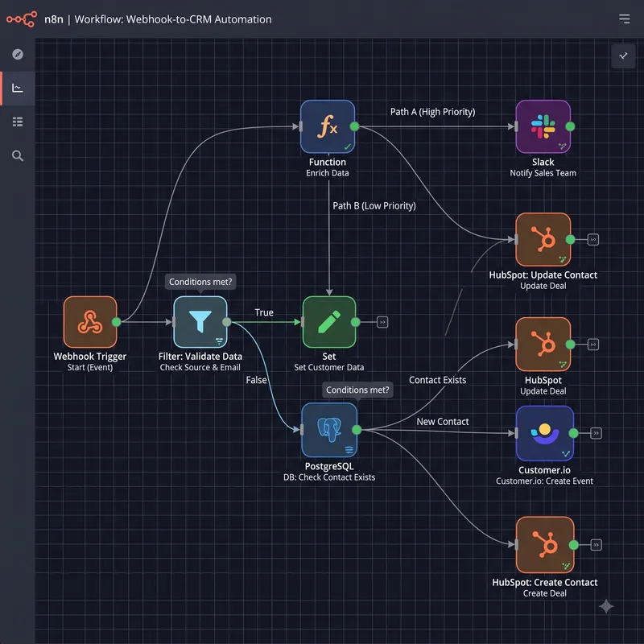Click the Filter node output connector dot
The height and width of the screenshot is (644, 644).
(227, 322)
